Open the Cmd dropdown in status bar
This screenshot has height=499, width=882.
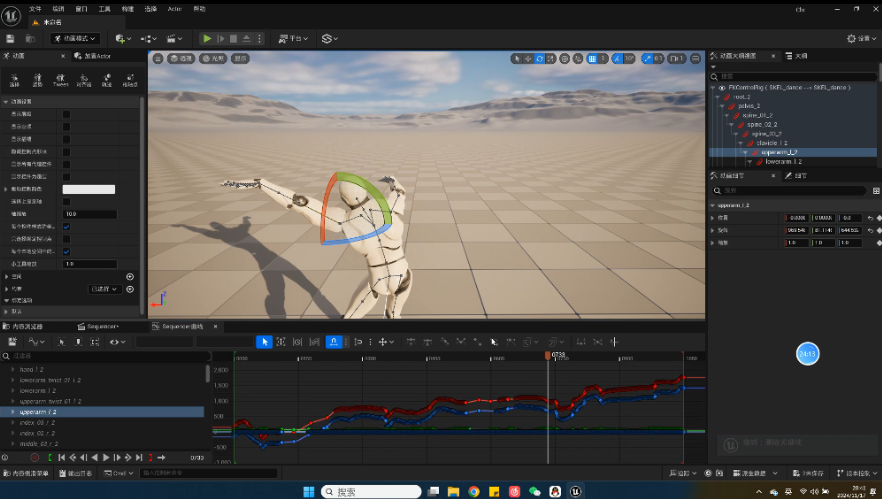coord(118,473)
